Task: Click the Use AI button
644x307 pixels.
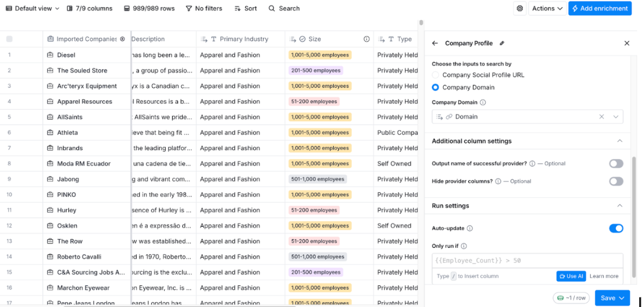Action: [x=571, y=276]
